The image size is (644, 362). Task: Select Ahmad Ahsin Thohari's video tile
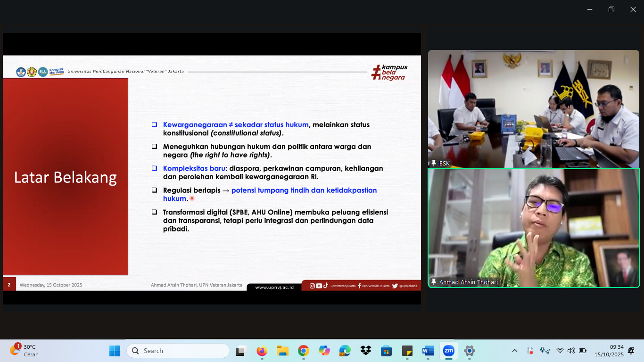pos(533,228)
